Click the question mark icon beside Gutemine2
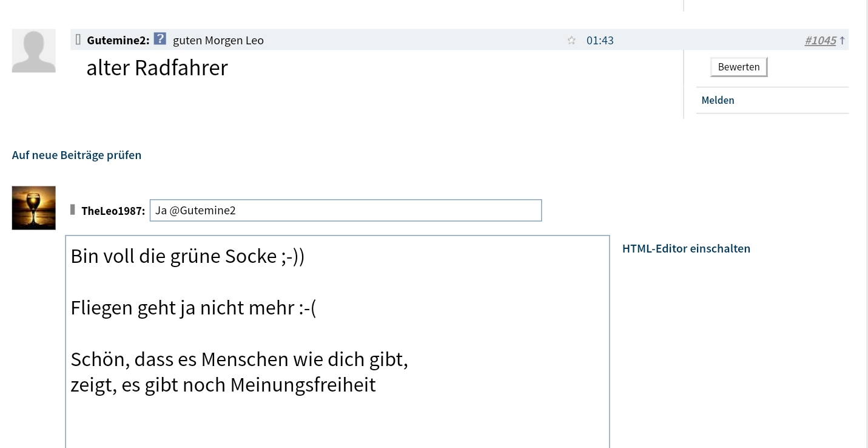The width and height of the screenshot is (868, 448). pos(160,39)
